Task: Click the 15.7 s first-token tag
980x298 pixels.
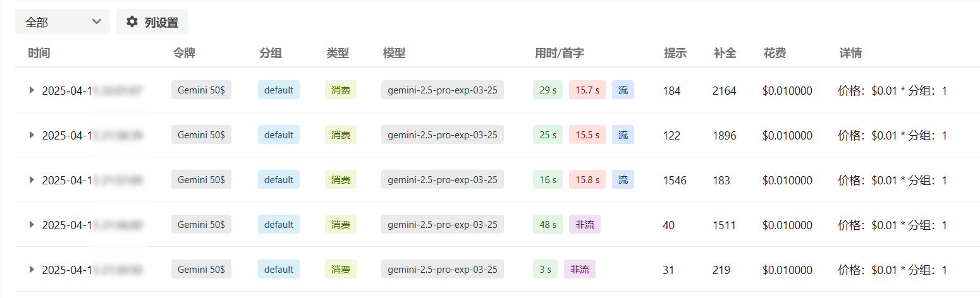Action: (x=587, y=90)
